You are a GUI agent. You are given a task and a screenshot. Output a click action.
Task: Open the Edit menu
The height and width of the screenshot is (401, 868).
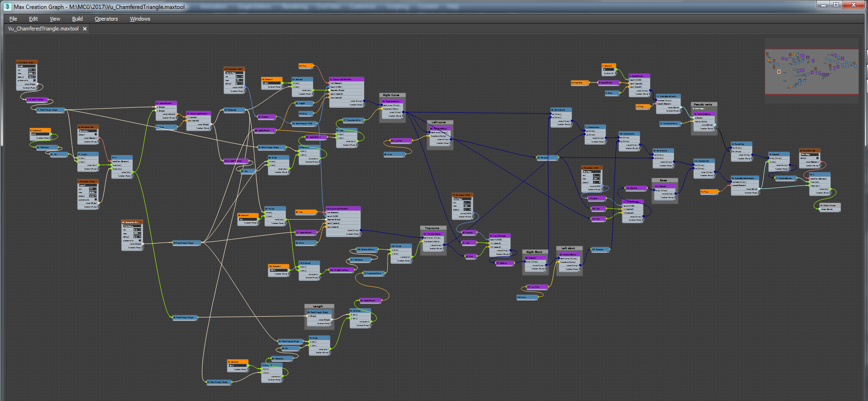pyautogui.click(x=33, y=19)
